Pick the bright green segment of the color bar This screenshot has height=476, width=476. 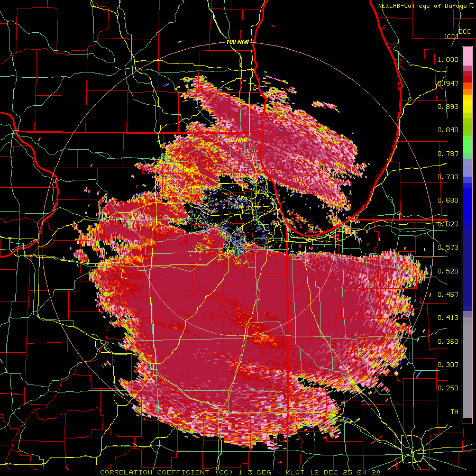coord(467,144)
